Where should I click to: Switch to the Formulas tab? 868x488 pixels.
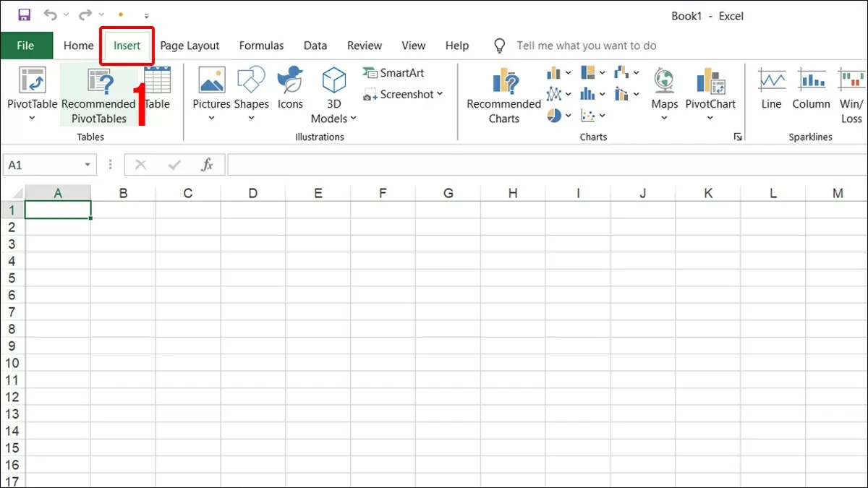(261, 45)
